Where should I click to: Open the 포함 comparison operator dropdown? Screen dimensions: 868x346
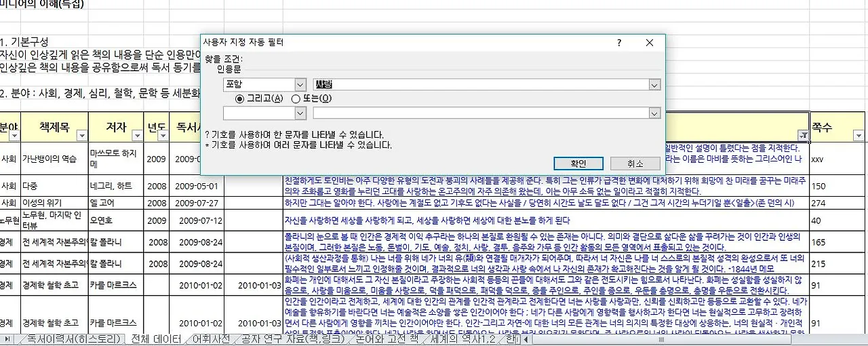coord(300,85)
